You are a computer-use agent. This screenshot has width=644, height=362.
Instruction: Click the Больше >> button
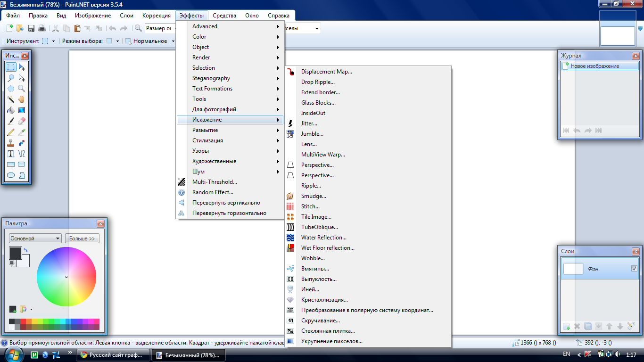(82, 239)
